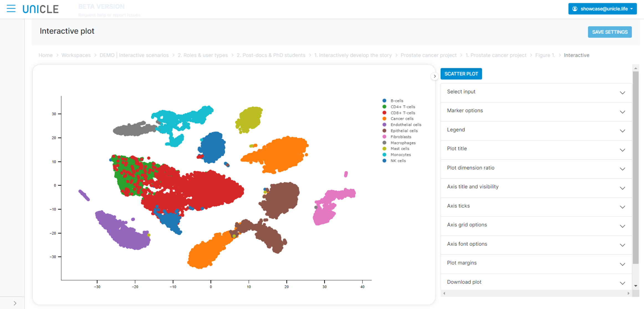Toggle Cancer cells series in legend
The width and height of the screenshot is (644, 309).
point(402,119)
